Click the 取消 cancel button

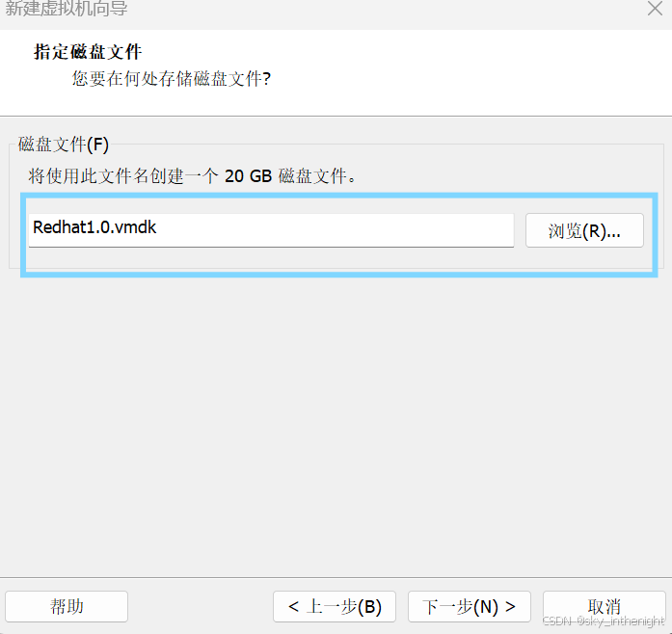pos(605,607)
